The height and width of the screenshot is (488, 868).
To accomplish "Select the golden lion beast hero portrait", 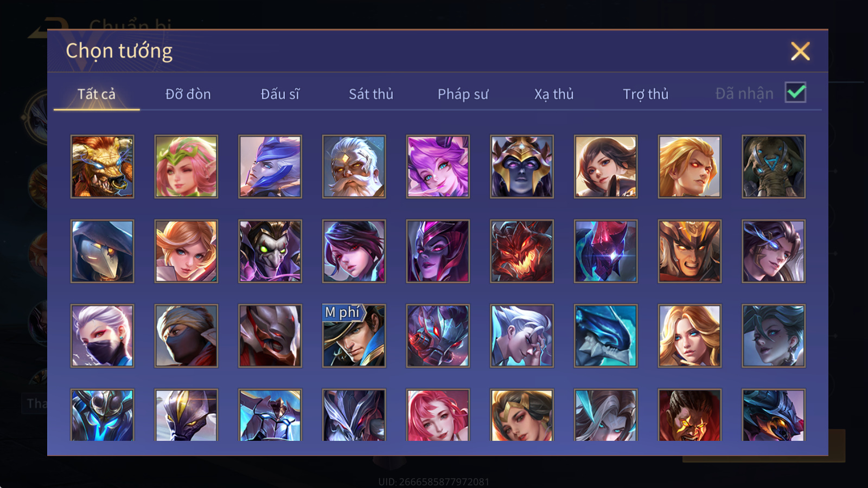I will pyautogui.click(x=102, y=166).
